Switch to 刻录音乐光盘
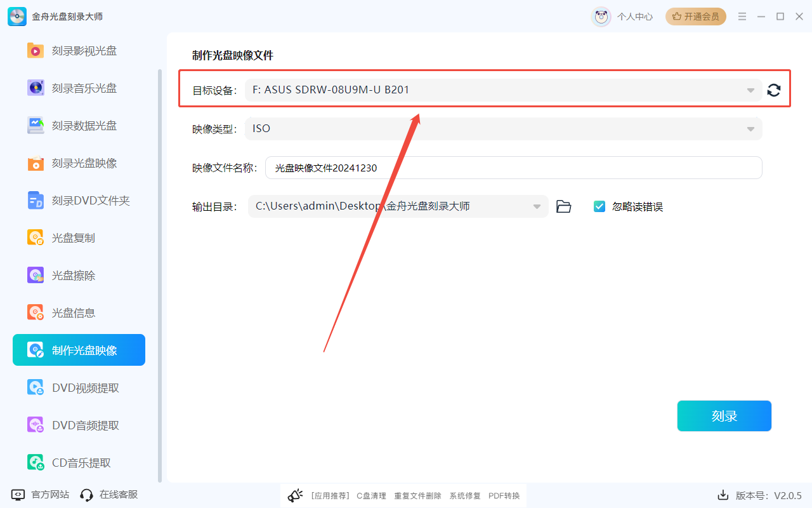This screenshot has height=508, width=812. point(84,88)
